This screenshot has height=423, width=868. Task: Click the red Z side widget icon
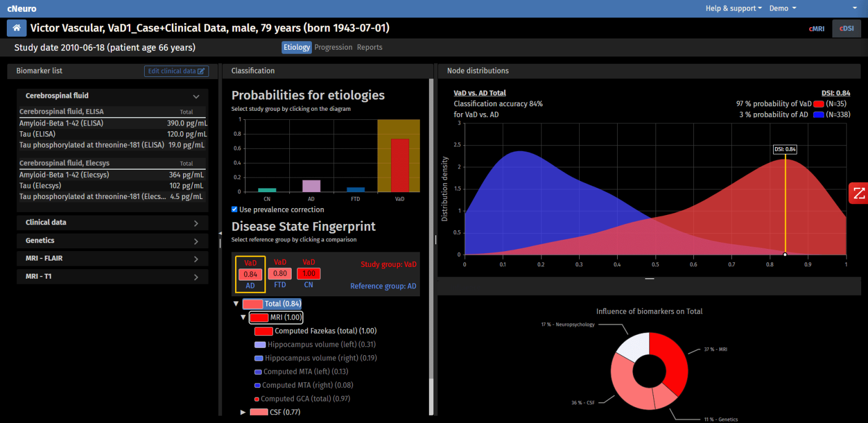(x=859, y=193)
